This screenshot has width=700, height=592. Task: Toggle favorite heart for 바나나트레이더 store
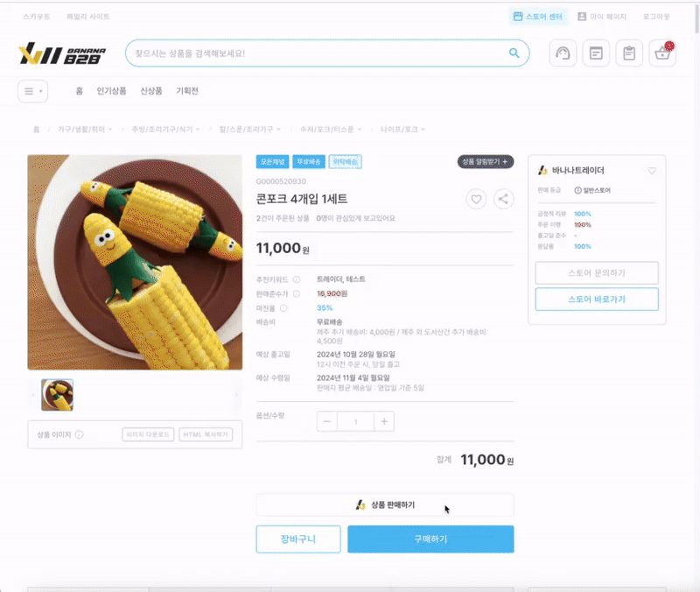tap(652, 171)
